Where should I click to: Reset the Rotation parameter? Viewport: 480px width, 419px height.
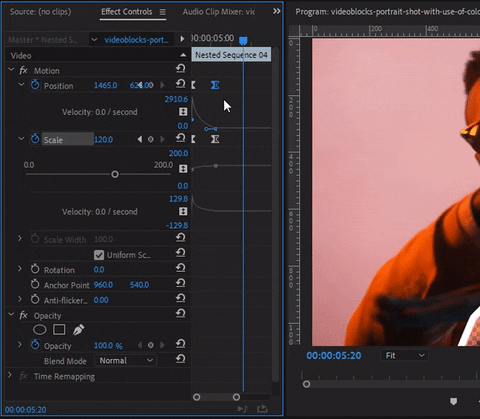180,268
